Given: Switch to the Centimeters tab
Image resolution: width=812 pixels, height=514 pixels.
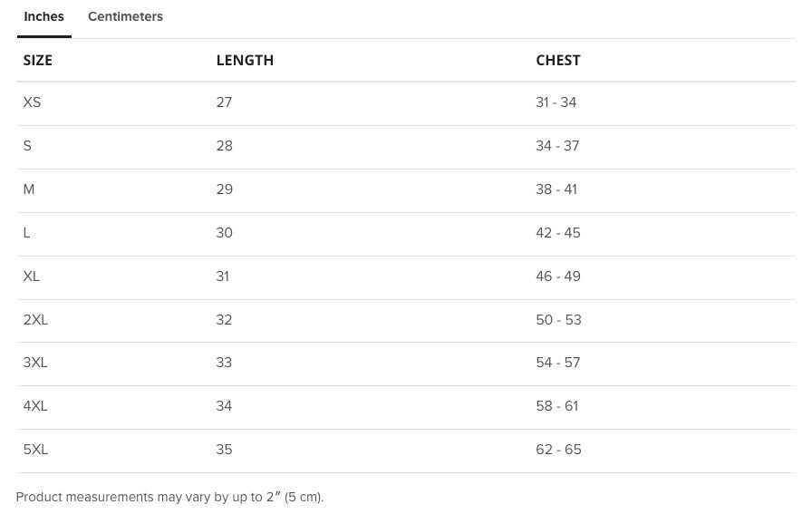Looking at the screenshot, I should [x=125, y=16].
